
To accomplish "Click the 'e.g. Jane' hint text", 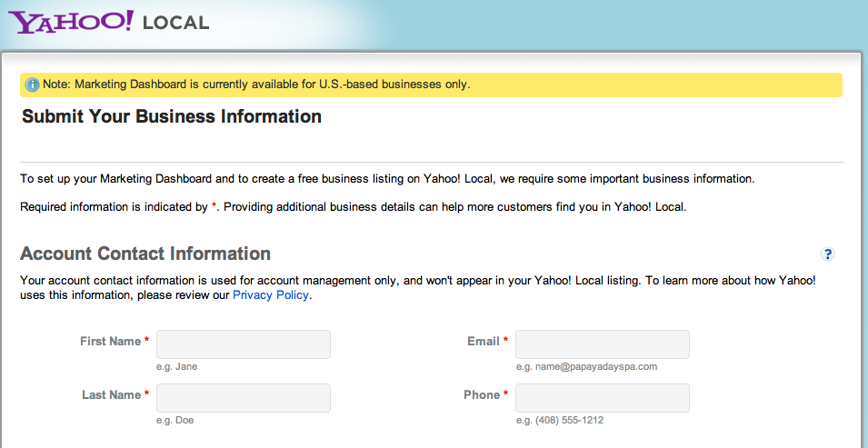I will tap(176, 367).
